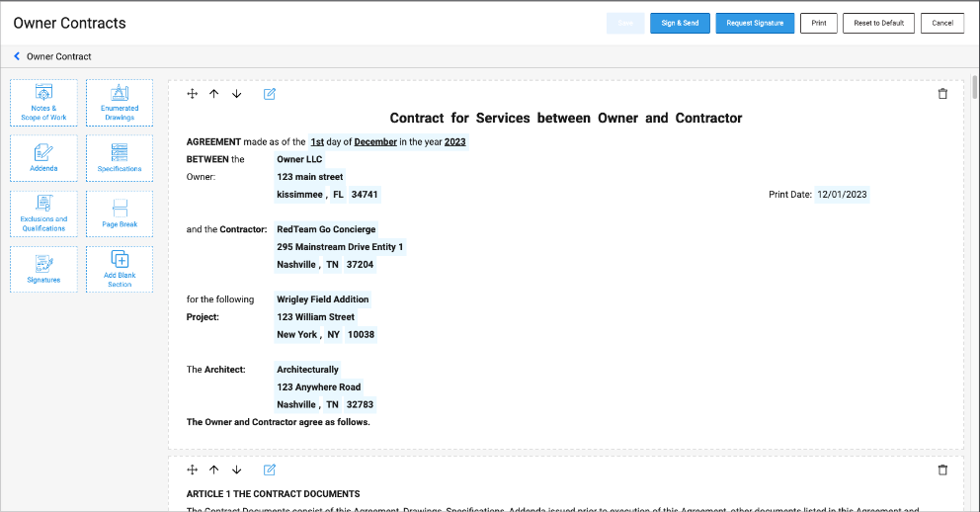
Task: Click Add Blank Section tile
Action: tap(120, 269)
